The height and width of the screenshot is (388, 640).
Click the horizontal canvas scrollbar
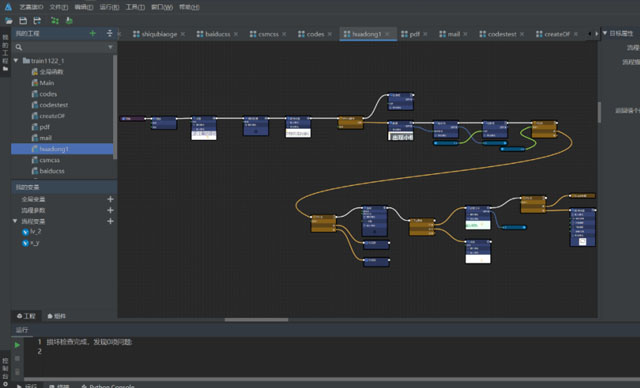tap(256, 320)
